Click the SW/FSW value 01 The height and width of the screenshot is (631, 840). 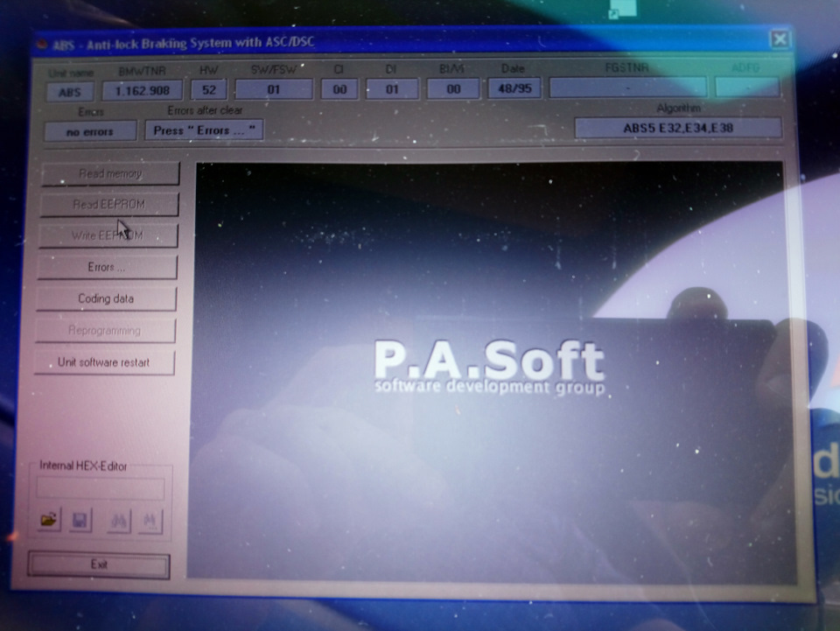(274, 89)
